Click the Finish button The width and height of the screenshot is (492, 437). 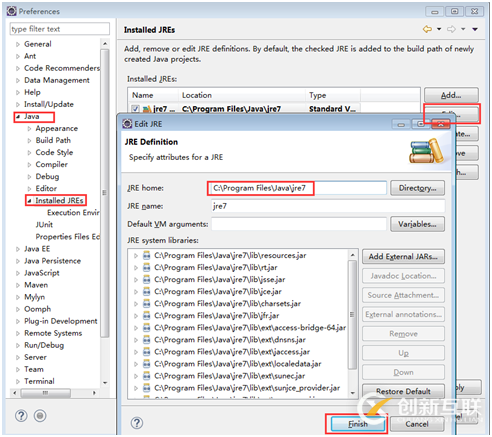tap(358, 424)
